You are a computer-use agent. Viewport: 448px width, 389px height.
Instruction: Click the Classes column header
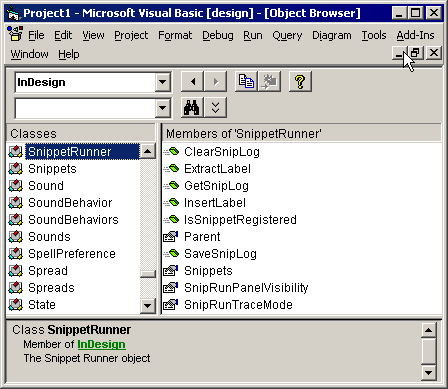point(81,134)
